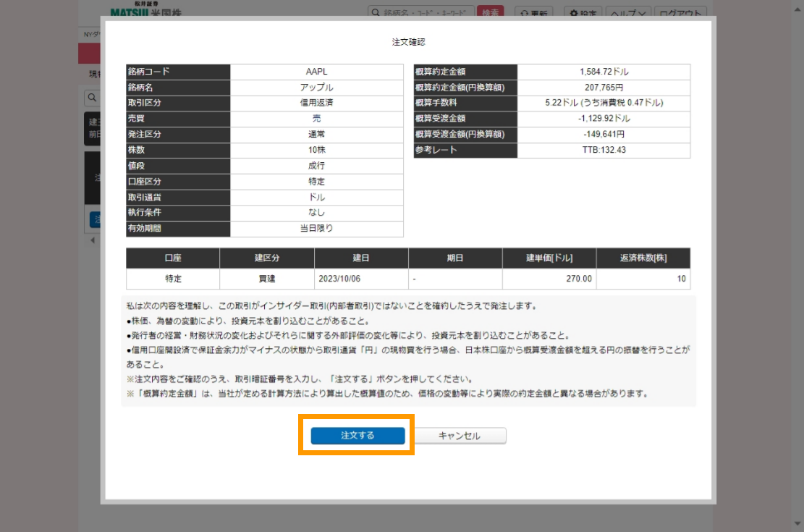
Task: Select the 信用返済 trade type value
Action: coord(316,103)
